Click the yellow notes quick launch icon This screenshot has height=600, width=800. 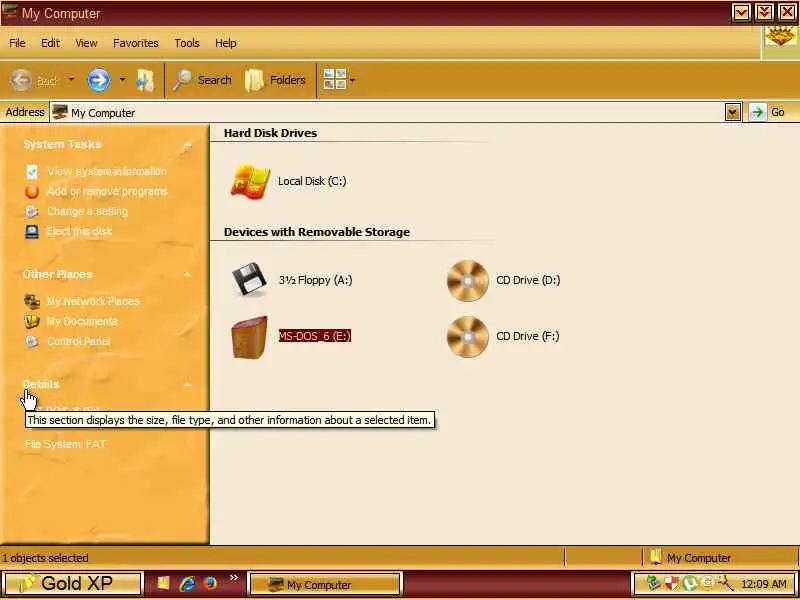[163, 583]
